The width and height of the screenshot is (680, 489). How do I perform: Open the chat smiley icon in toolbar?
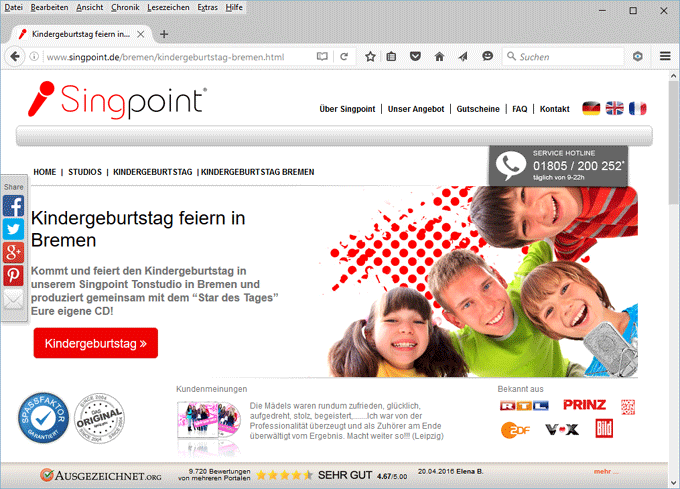tap(487, 56)
